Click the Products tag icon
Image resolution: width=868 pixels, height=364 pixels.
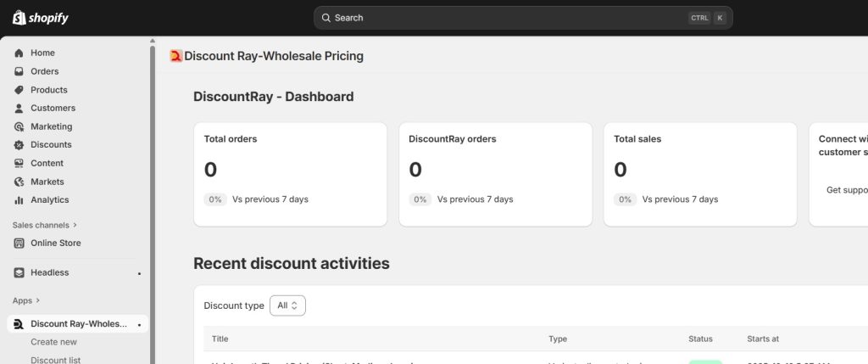(19, 90)
